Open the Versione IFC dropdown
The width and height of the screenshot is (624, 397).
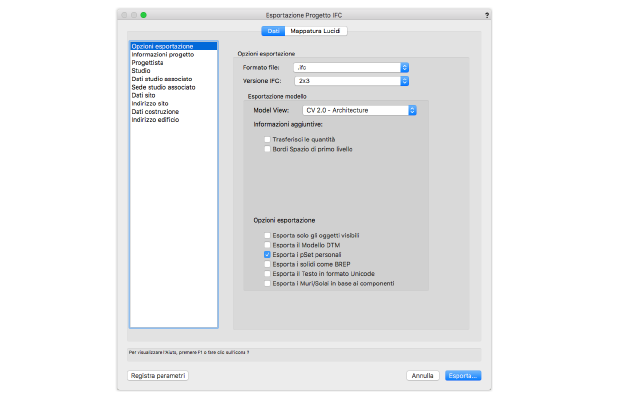coord(351,81)
